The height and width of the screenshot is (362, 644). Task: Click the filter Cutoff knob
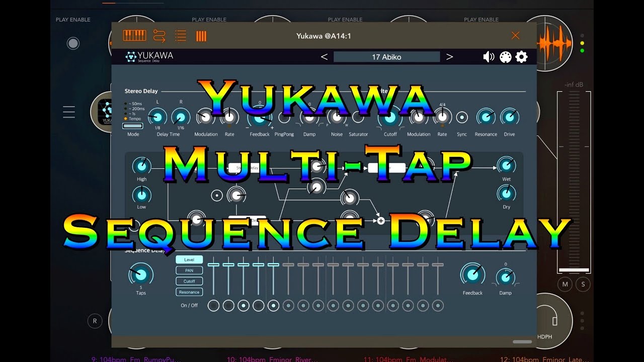(390, 119)
